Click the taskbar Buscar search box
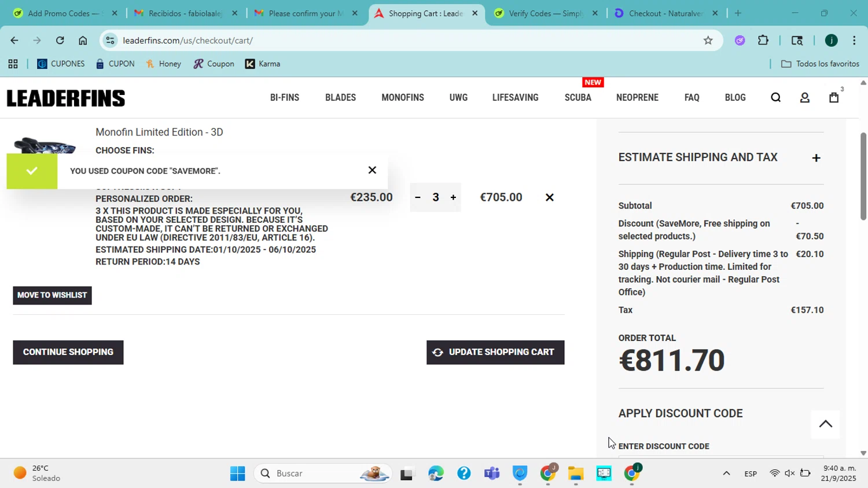 click(x=323, y=474)
